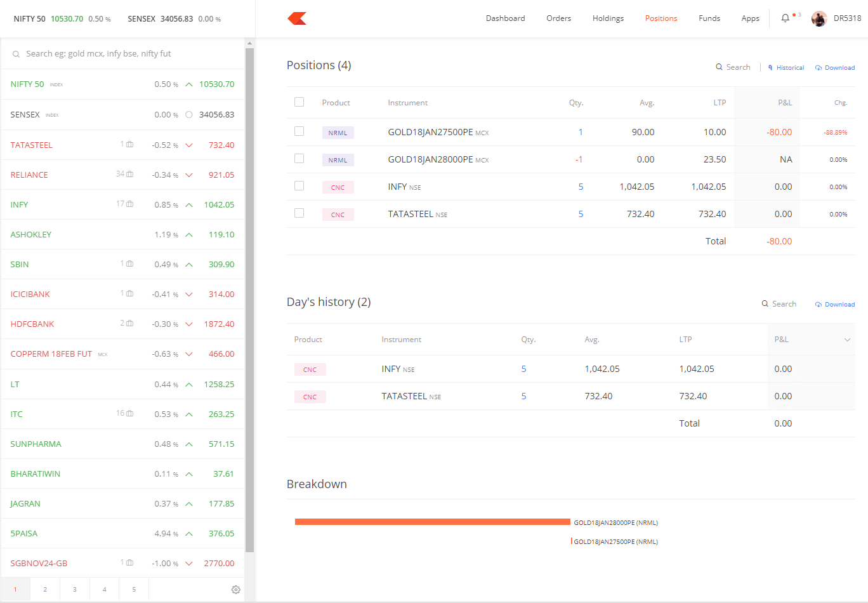Switch to watchlist page 5
Screen dimensions: 868x603
(134, 590)
